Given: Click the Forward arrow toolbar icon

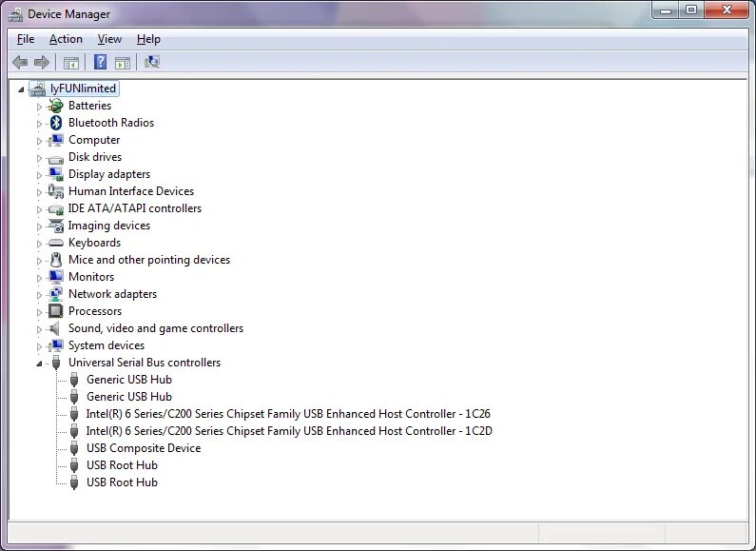Looking at the screenshot, I should [42, 62].
